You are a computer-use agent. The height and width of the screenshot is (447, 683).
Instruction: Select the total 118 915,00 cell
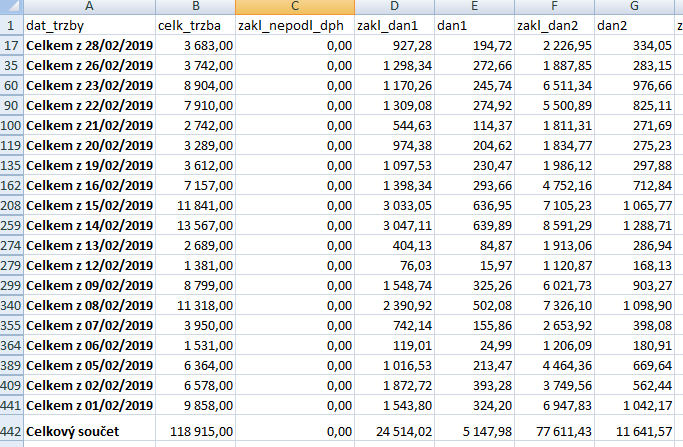point(195,431)
